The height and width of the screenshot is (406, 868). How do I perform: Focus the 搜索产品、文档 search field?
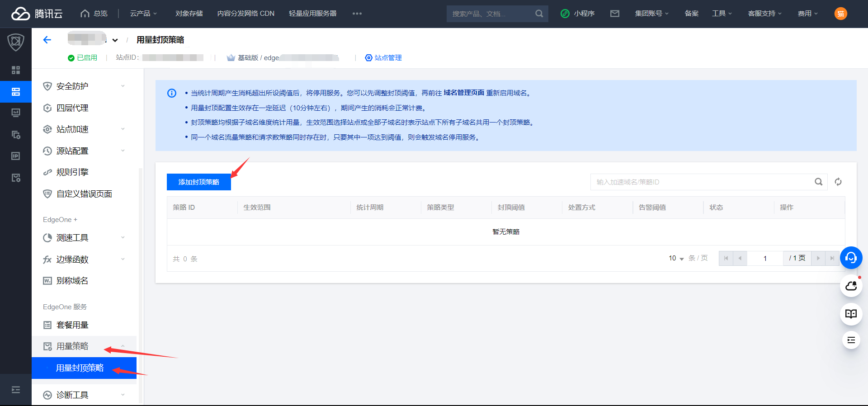491,14
